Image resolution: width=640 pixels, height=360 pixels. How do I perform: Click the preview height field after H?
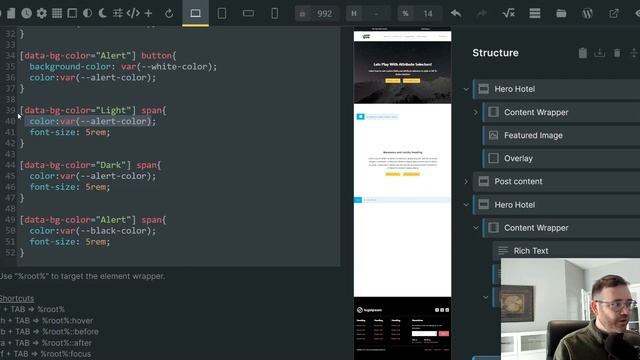click(376, 14)
